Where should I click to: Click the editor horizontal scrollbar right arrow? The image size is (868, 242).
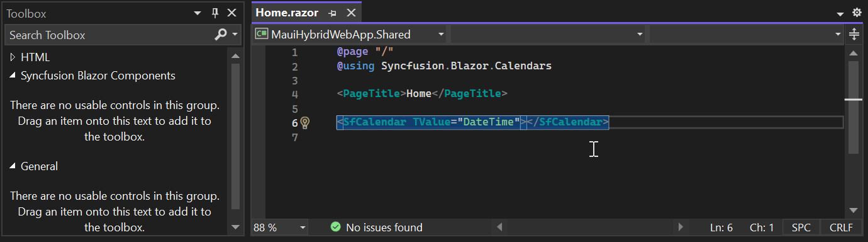pyautogui.click(x=681, y=227)
